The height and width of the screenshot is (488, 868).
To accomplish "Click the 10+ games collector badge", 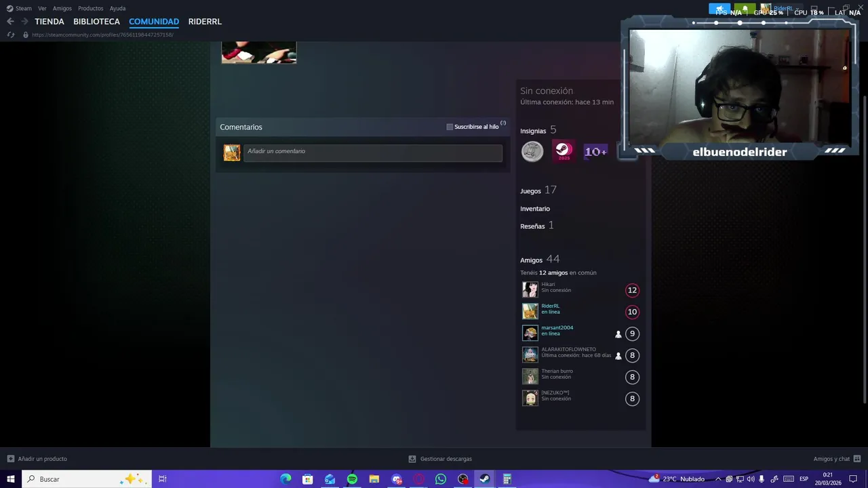I will tap(595, 151).
